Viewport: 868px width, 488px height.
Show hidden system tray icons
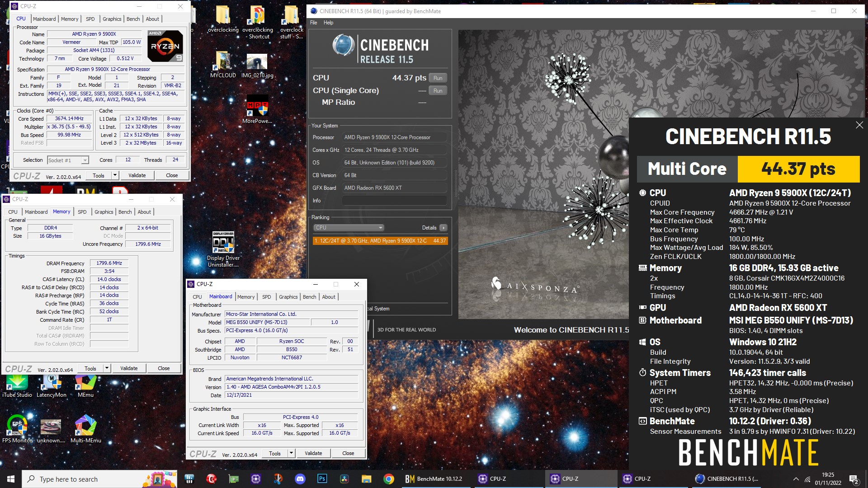[796, 479]
